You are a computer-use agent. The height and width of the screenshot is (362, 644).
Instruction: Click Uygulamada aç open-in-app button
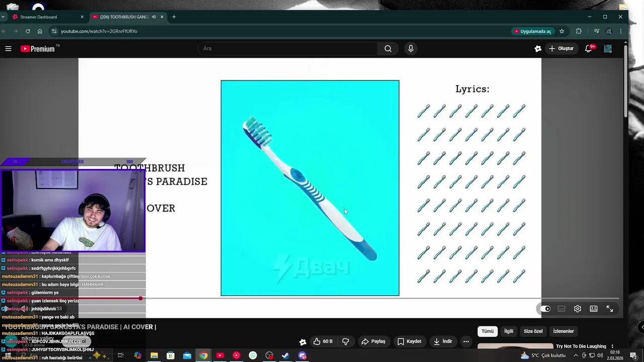pyautogui.click(x=532, y=31)
